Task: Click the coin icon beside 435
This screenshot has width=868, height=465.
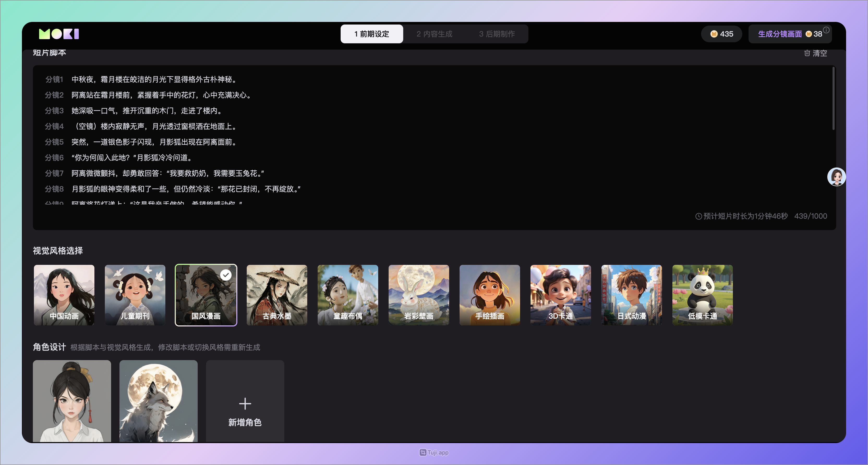Action: 714,34
